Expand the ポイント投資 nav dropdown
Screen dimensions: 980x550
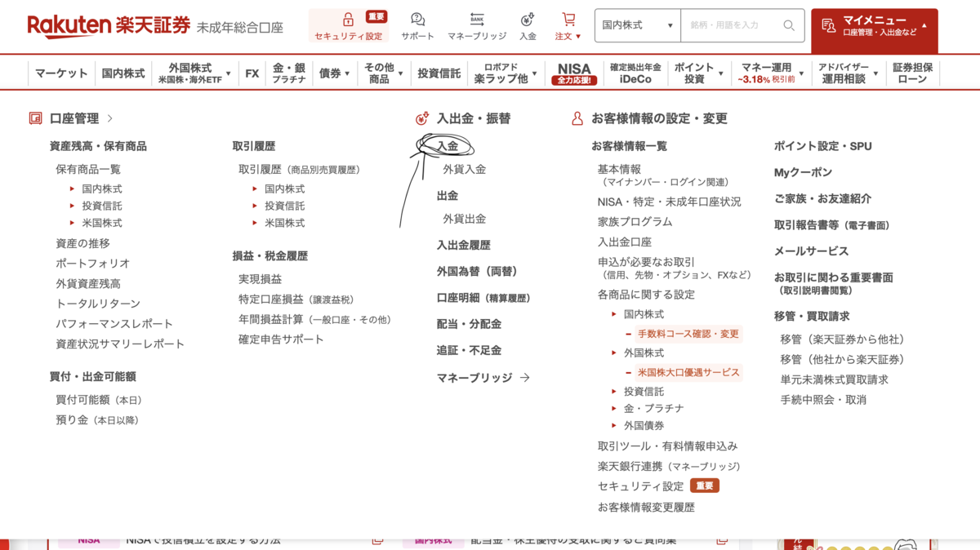click(x=699, y=73)
